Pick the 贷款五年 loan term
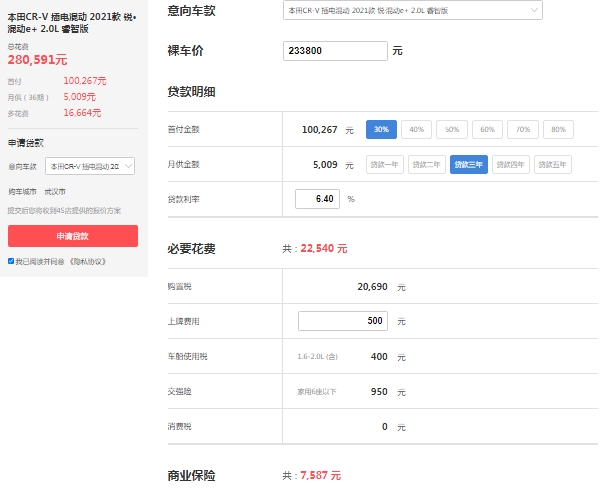 (x=554, y=164)
